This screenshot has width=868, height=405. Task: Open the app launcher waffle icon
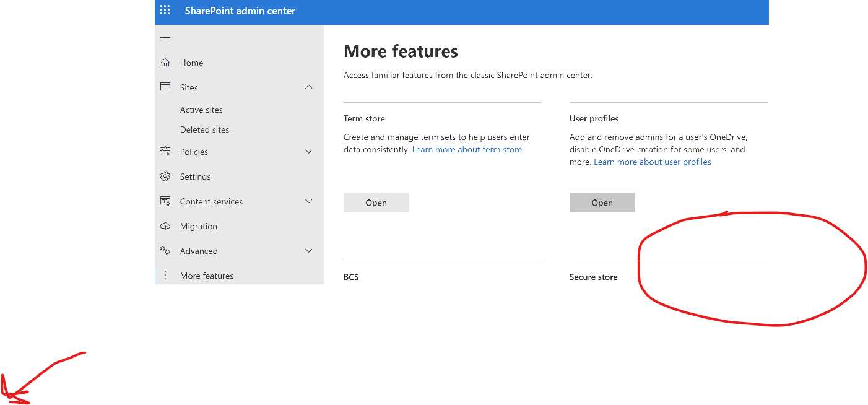pos(165,11)
